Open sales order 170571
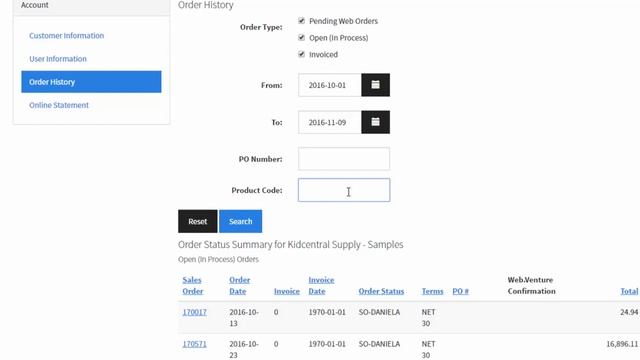The image size is (640, 360). coord(194,344)
